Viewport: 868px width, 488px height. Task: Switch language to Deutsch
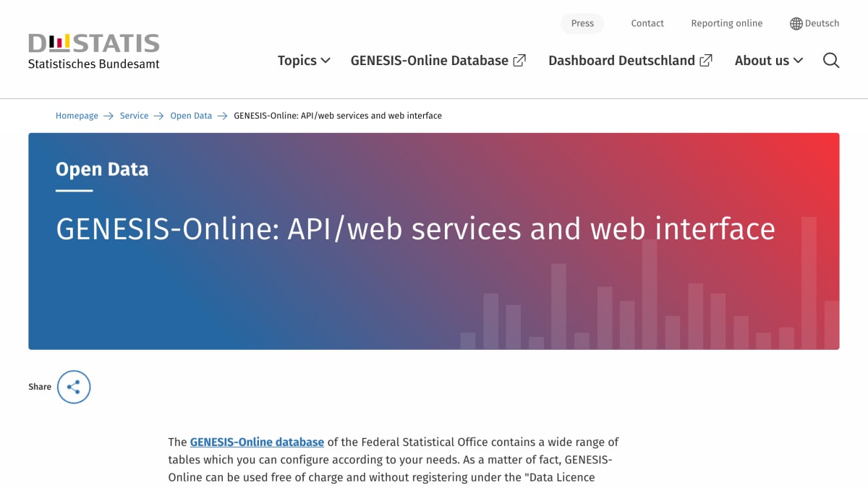(x=814, y=23)
